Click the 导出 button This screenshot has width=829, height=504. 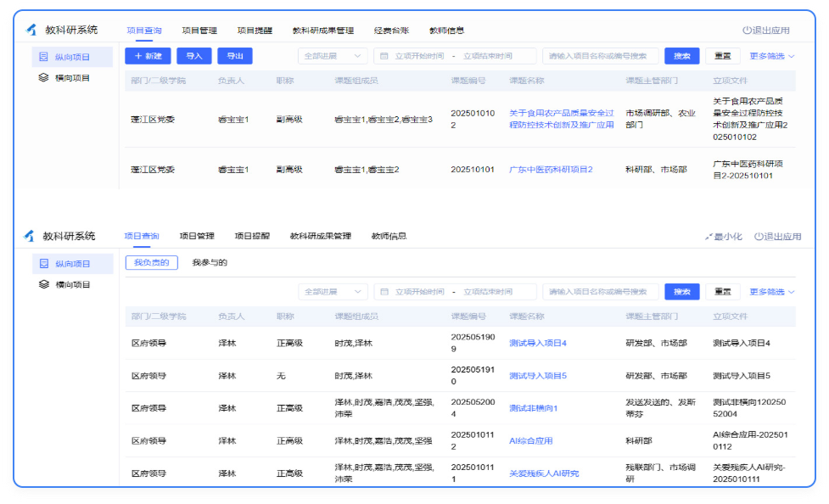coord(234,56)
